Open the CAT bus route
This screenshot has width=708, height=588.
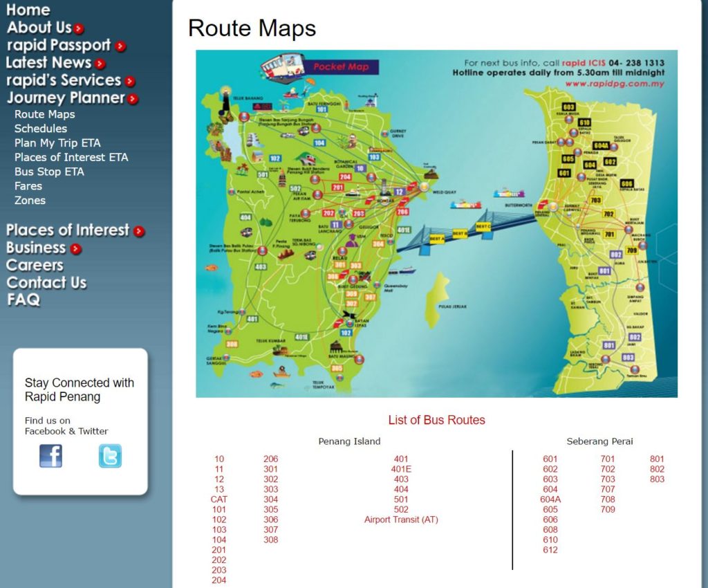219,499
